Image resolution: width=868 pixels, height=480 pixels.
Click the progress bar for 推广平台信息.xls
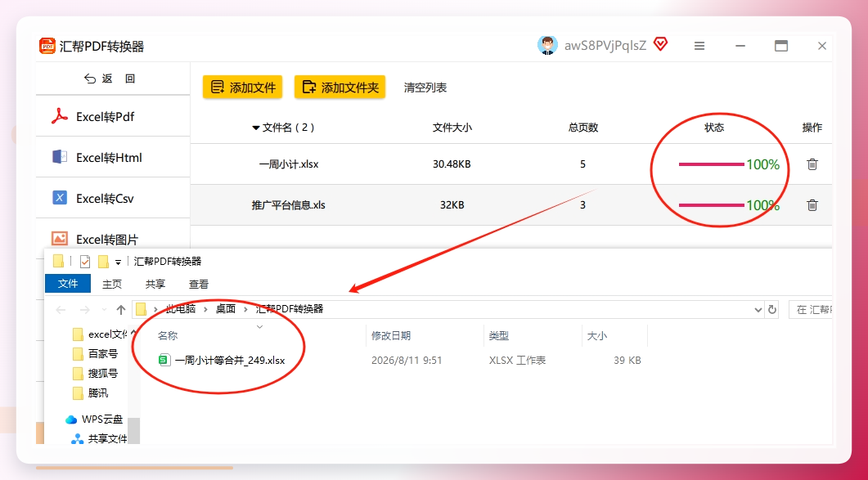click(x=712, y=205)
